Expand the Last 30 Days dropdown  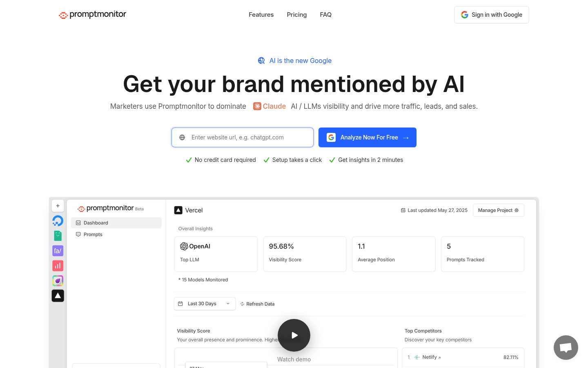205,304
